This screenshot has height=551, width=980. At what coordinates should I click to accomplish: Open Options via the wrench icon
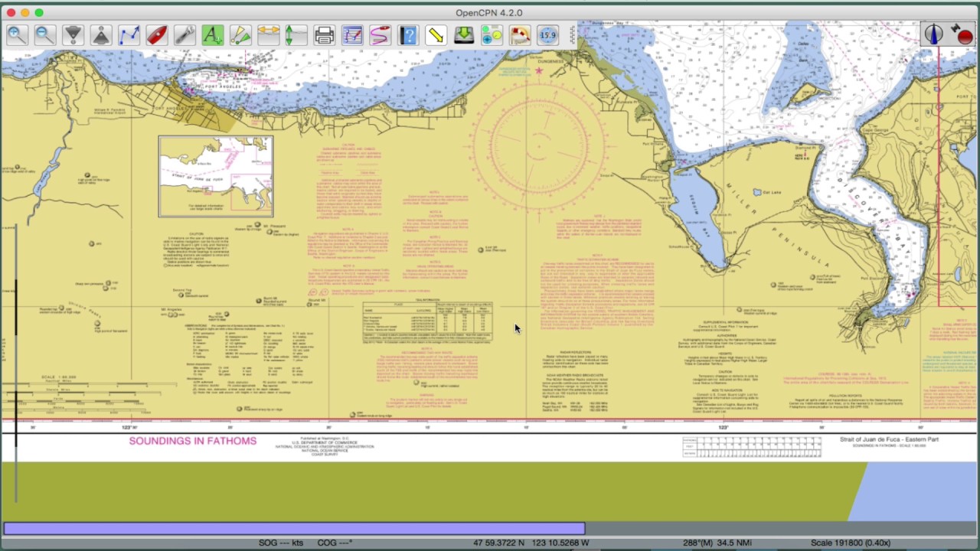(185, 35)
